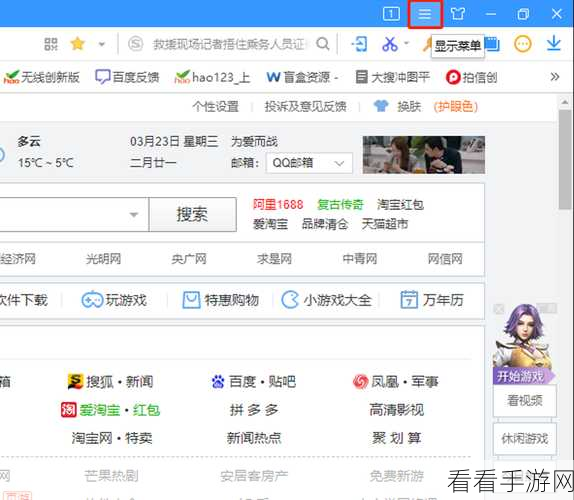
Task: Open 网信网 link
Action: coord(445,259)
